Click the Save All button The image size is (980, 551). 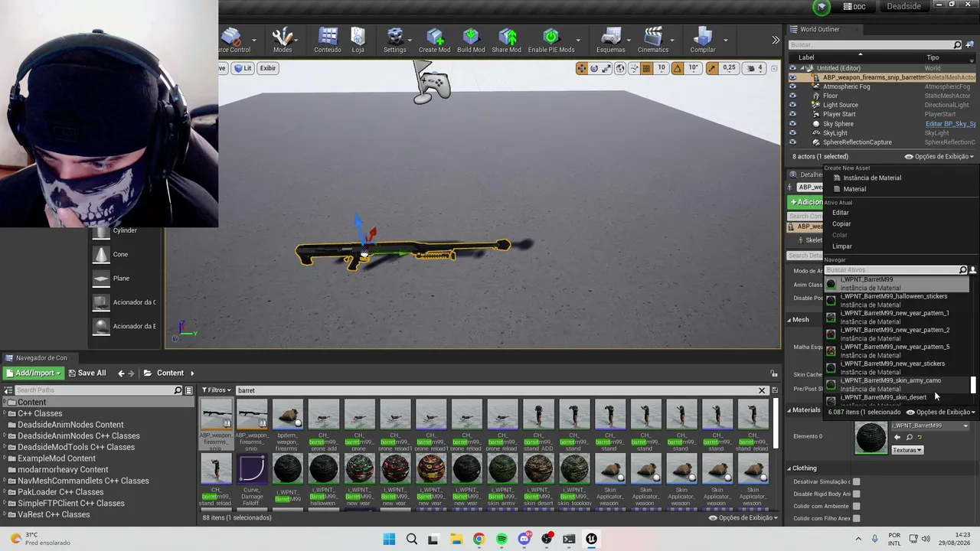(x=87, y=373)
